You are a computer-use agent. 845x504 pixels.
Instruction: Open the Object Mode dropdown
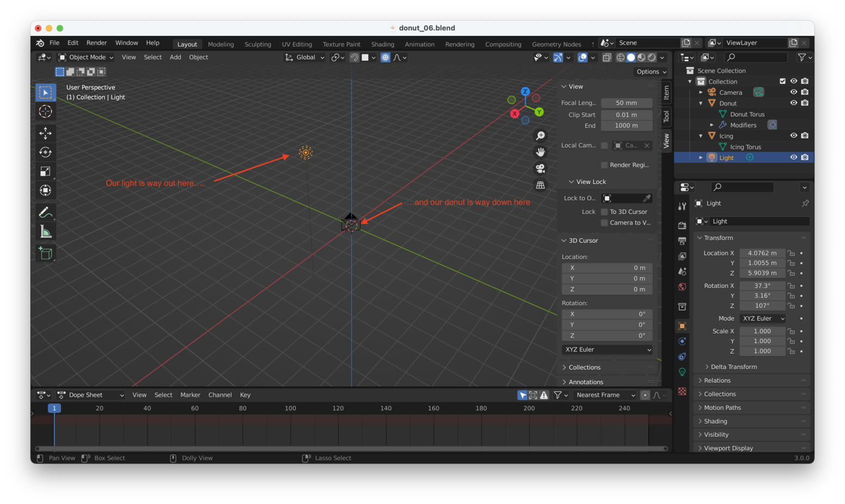point(86,57)
